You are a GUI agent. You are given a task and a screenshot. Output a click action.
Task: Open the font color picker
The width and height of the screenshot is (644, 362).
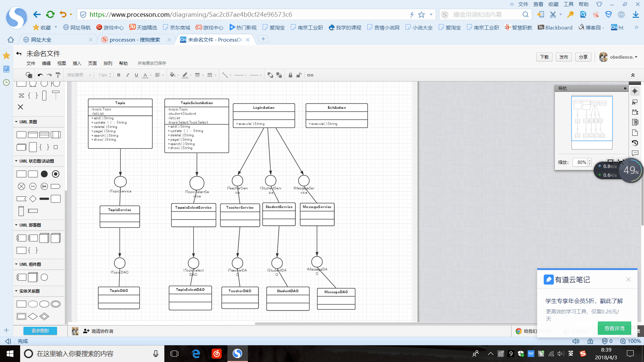click(147, 75)
